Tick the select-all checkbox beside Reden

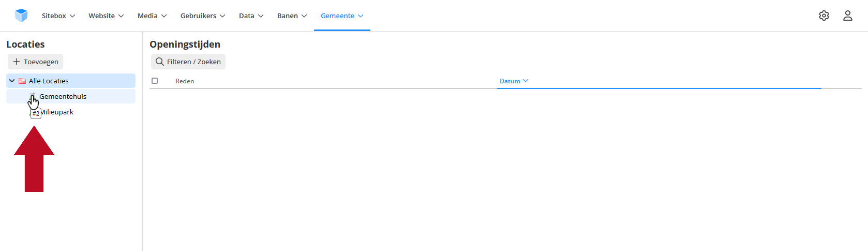pos(155,81)
